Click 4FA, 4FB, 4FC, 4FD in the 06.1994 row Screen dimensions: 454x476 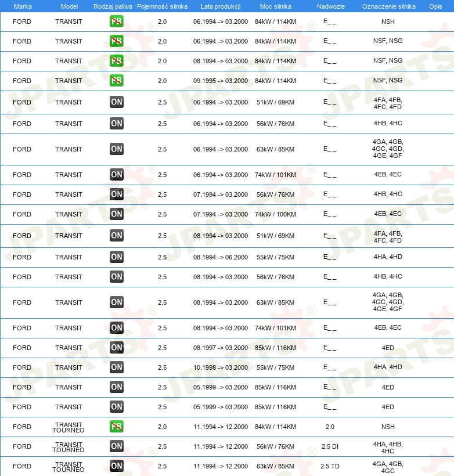point(388,103)
